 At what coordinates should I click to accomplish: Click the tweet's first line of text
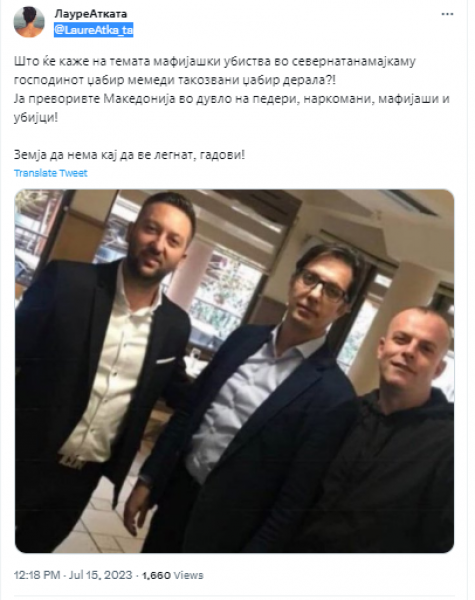[x=215, y=61]
